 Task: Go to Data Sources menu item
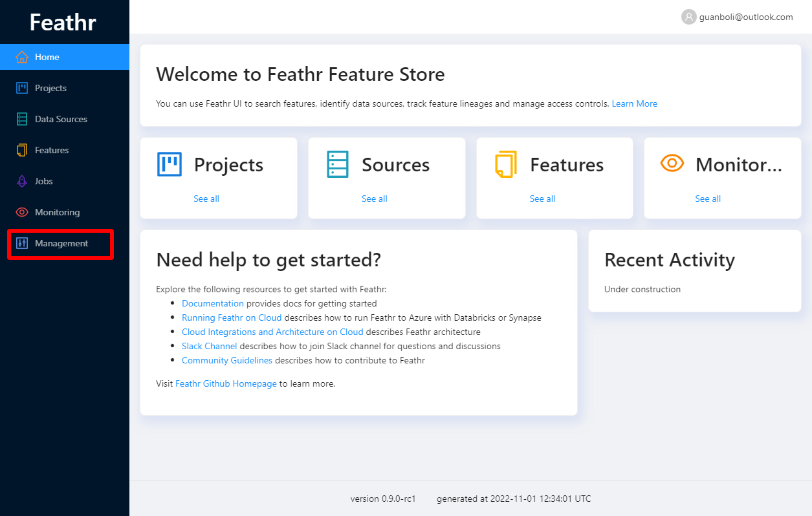pyautogui.click(x=61, y=119)
